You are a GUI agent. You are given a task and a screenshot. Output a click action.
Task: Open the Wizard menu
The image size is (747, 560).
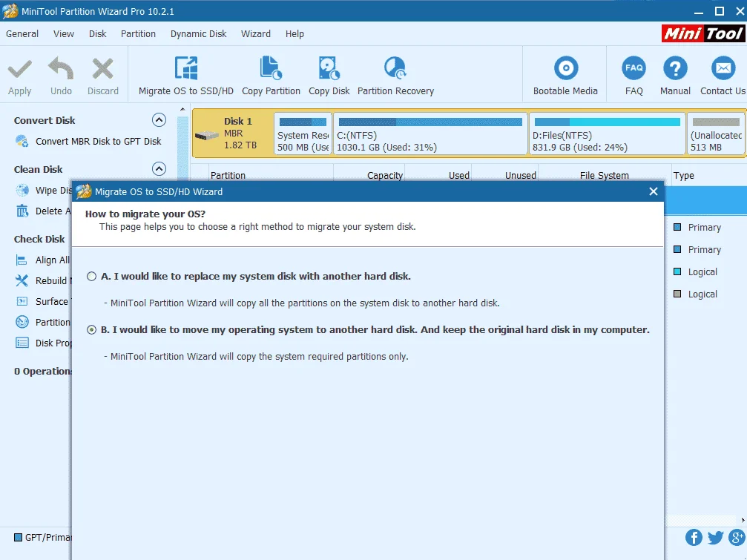coord(256,34)
